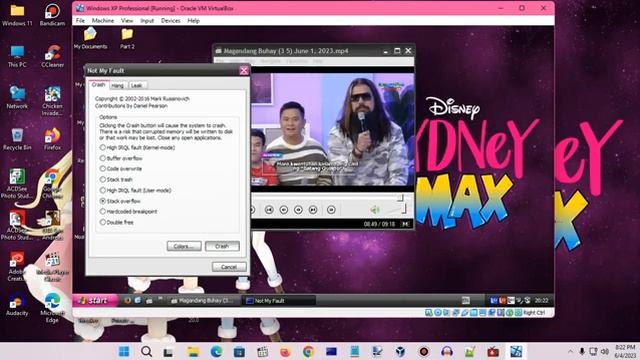Click the icon beside the 08:49 / 09:18 time
The width and height of the screenshot is (640, 360).
(x=405, y=224)
